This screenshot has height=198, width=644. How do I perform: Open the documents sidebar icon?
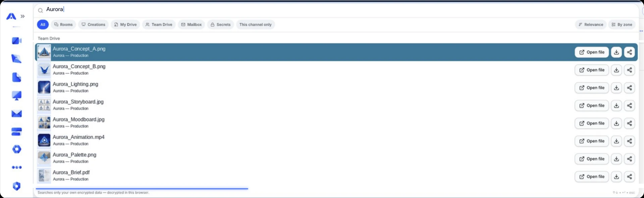click(x=16, y=78)
